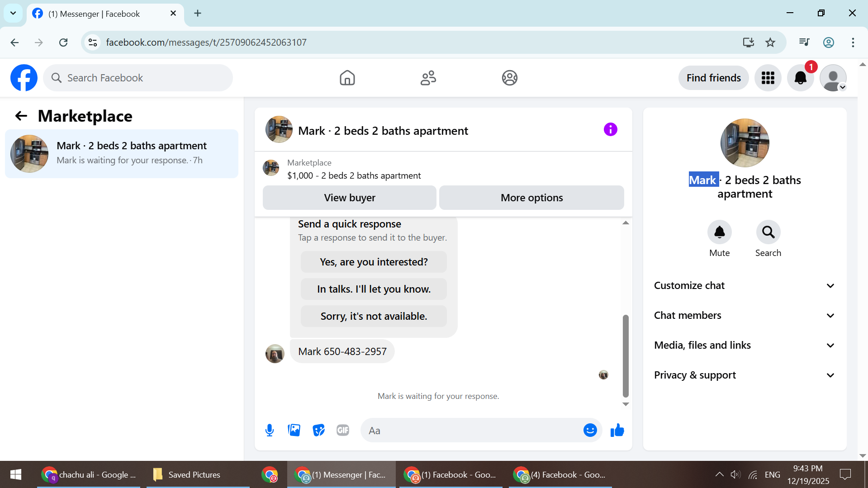The width and height of the screenshot is (868, 488).
Task: Click the View buyer button
Action: click(349, 198)
